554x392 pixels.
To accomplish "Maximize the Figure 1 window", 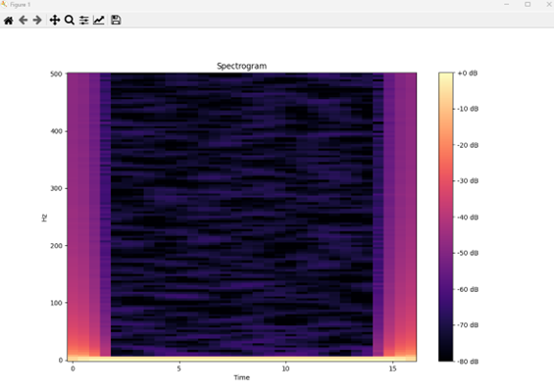I will point(528,5).
